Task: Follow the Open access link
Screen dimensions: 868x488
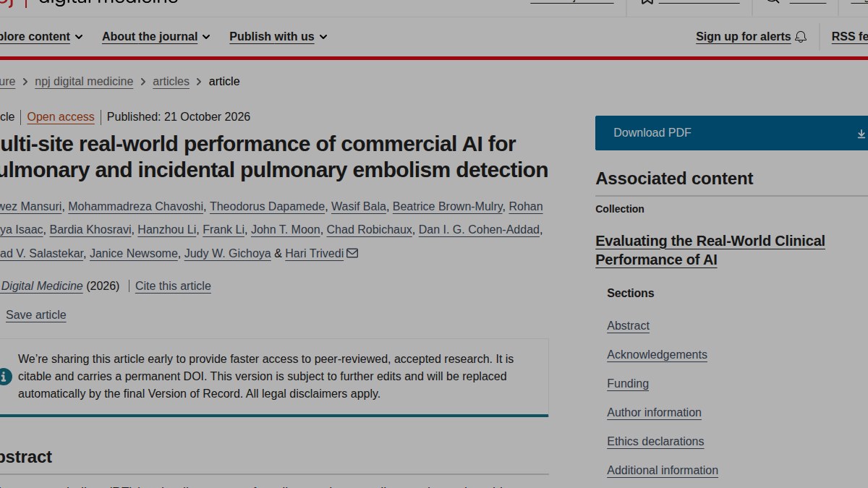Action: click(x=61, y=117)
